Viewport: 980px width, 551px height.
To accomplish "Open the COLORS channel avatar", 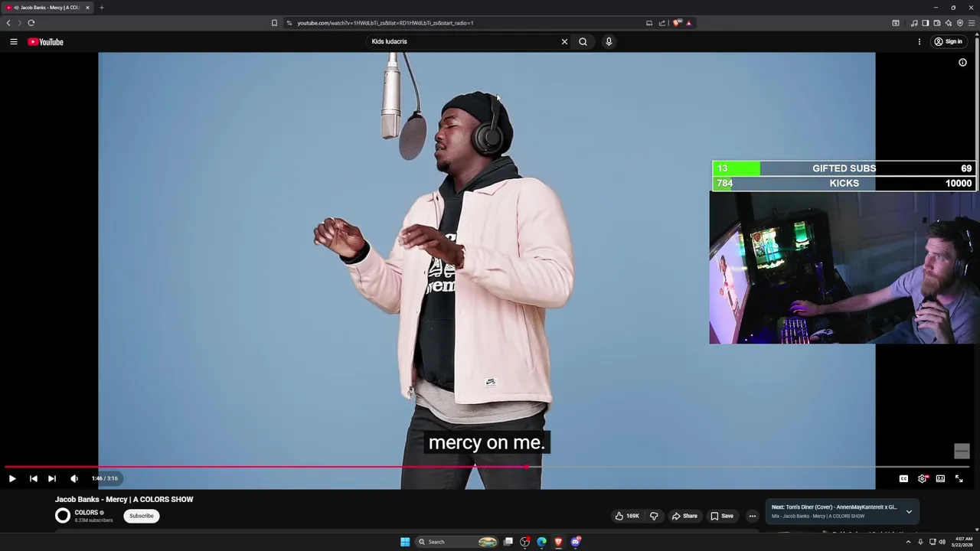I will pyautogui.click(x=63, y=516).
